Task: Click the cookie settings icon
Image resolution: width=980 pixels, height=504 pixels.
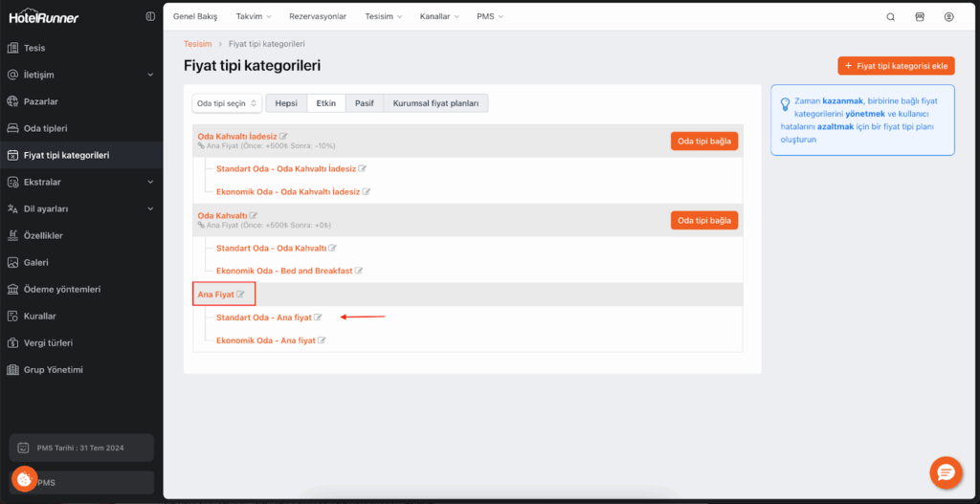Action: tap(24, 479)
